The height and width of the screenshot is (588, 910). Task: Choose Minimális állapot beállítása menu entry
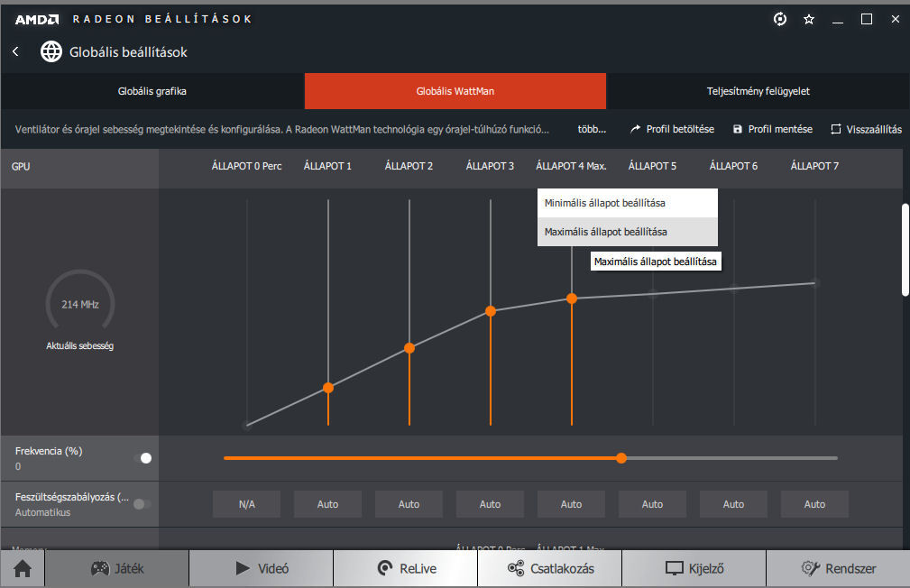(628, 203)
